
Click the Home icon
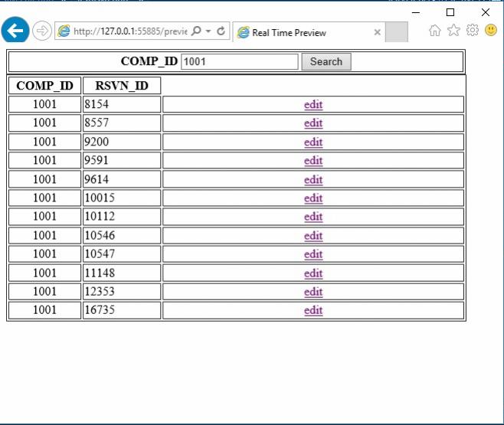click(434, 31)
